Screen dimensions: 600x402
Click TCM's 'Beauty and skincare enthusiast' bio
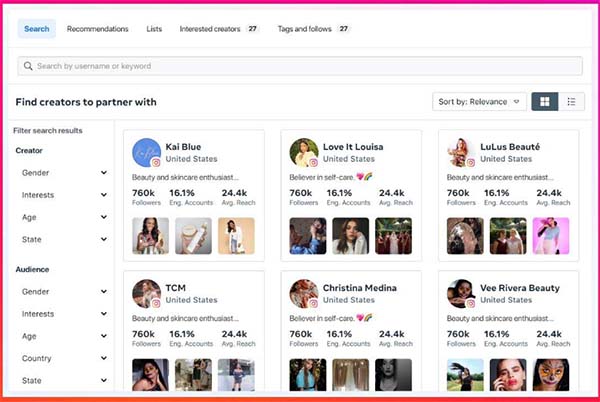click(185, 318)
